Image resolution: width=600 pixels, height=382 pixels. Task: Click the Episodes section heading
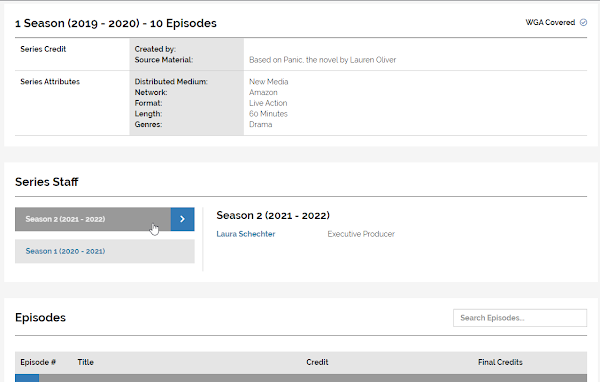[40, 317]
